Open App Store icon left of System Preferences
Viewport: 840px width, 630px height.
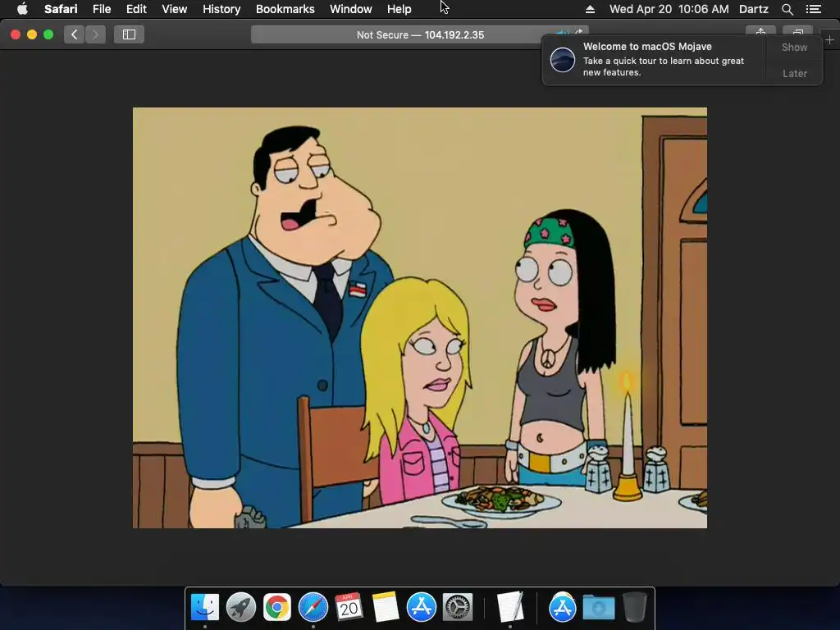coord(421,607)
